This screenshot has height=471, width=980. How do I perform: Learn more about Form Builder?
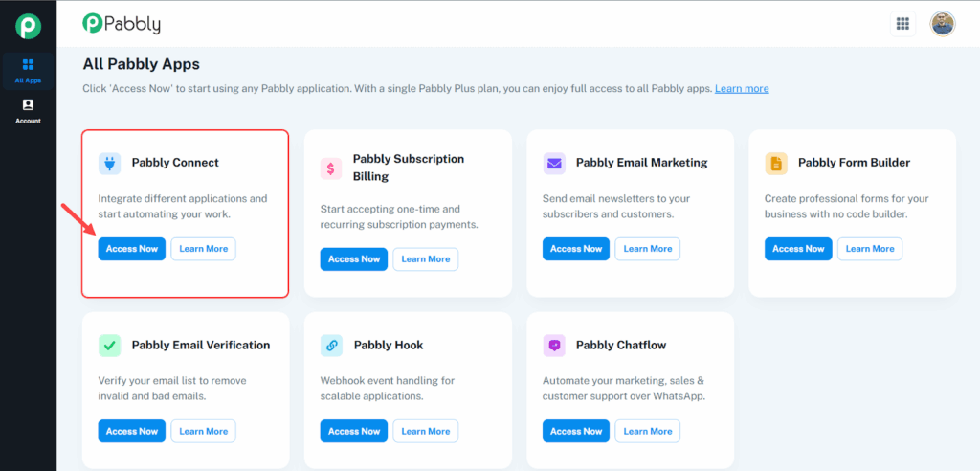click(x=870, y=249)
